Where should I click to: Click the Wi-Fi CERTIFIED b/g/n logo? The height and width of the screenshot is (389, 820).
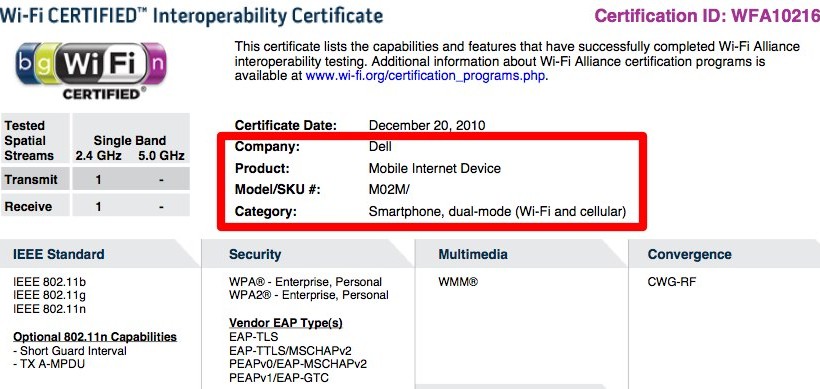point(91,71)
